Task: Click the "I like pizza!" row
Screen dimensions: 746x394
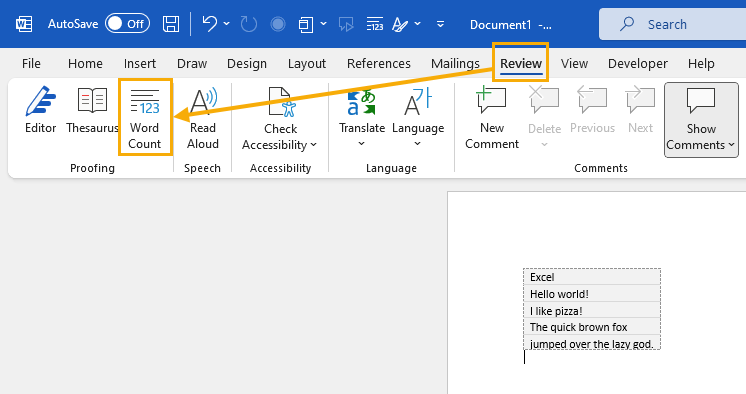Action: pyautogui.click(x=592, y=310)
